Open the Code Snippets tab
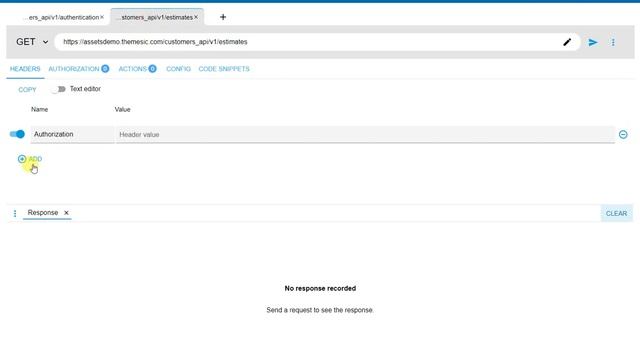The image size is (640, 360). click(x=224, y=69)
